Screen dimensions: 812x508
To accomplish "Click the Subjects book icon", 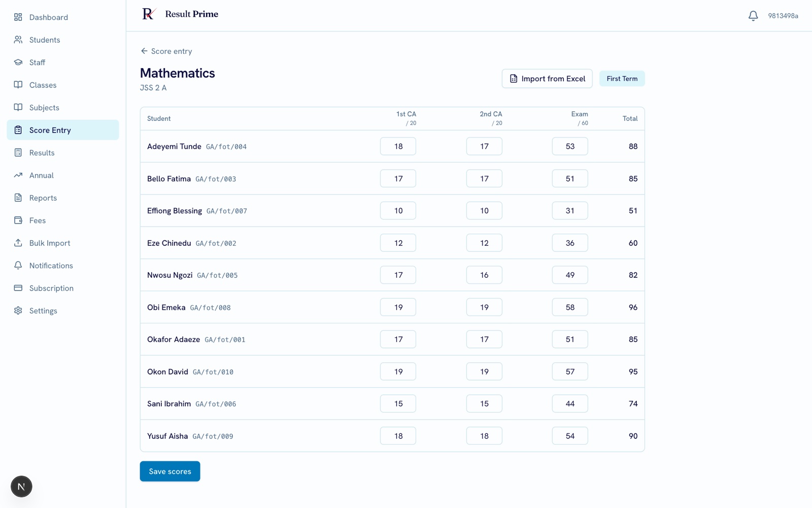I will (18, 107).
